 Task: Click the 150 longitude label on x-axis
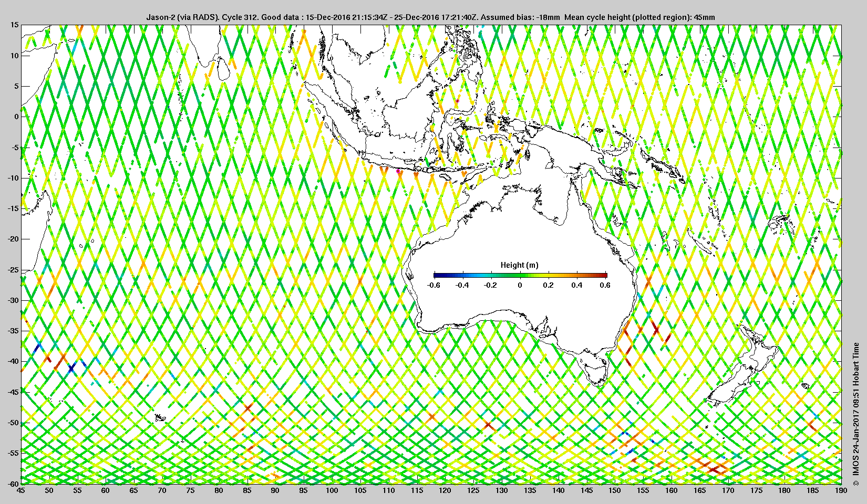(x=615, y=491)
